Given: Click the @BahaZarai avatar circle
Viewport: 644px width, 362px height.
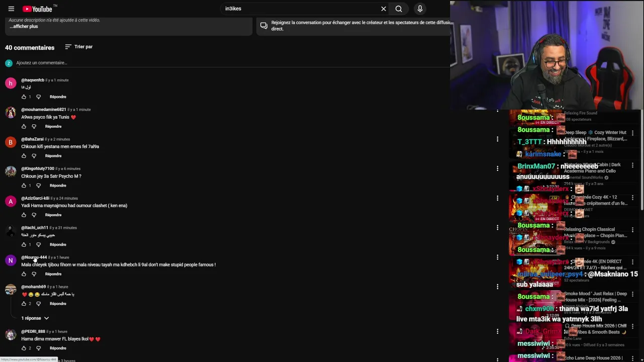Looking at the screenshot, I should (x=11, y=142).
